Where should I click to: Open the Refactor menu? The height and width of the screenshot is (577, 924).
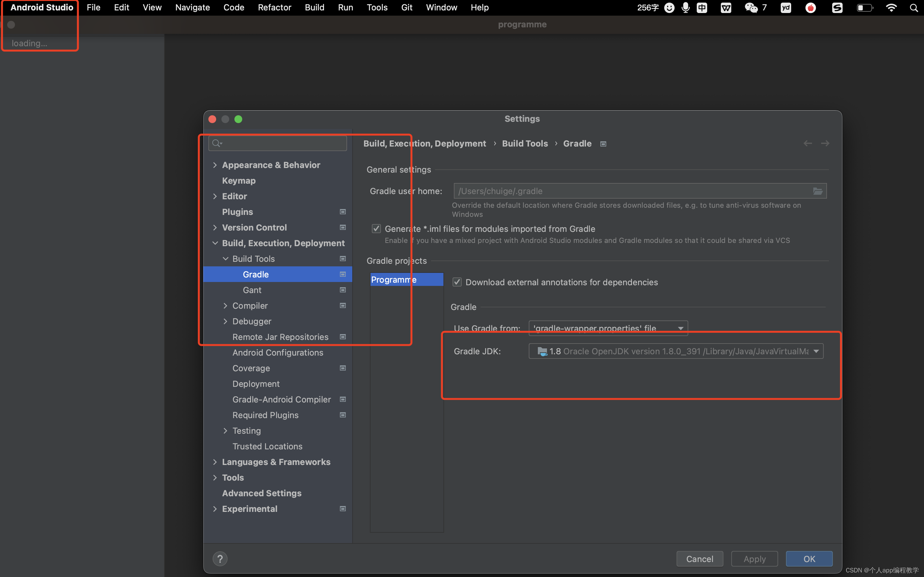274,7
